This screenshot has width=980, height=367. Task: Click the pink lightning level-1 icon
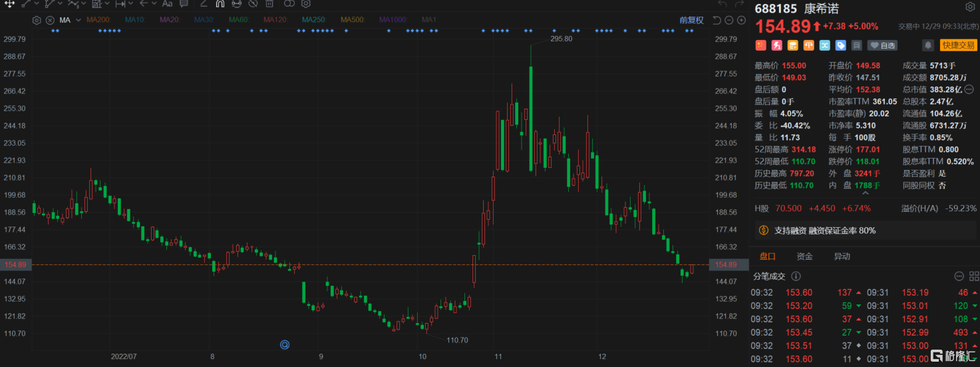pyautogui.click(x=776, y=45)
